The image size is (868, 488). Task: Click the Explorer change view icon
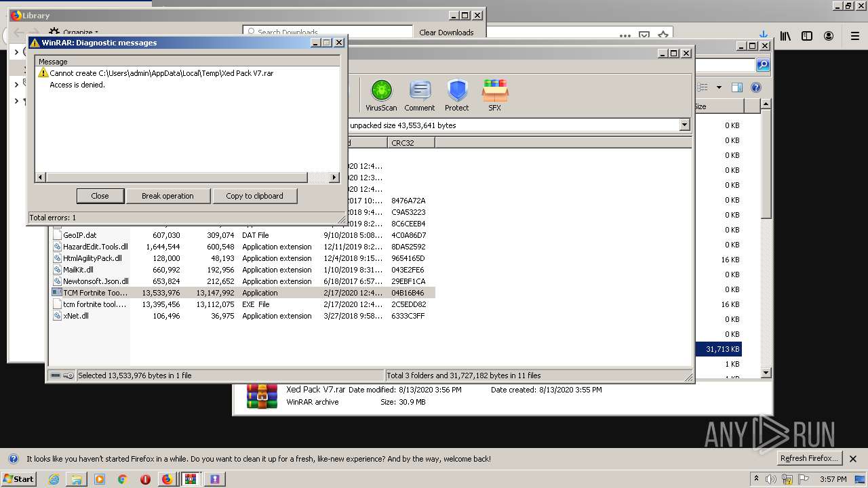pos(703,87)
